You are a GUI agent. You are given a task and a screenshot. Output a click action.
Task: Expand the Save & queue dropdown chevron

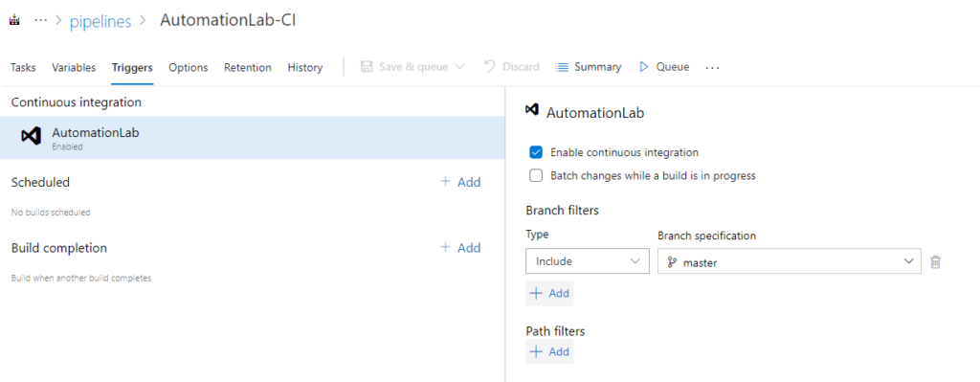pyautogui.click(x=459, y=67)
